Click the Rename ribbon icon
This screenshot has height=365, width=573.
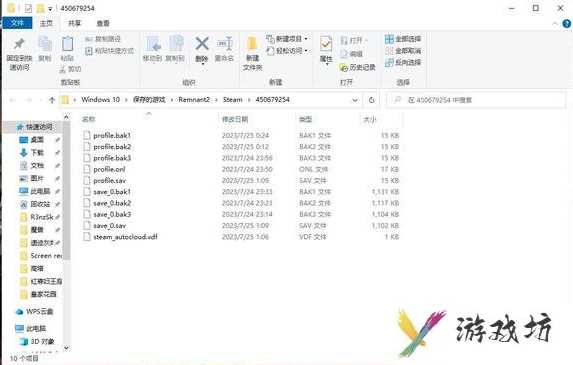point(225,44)
